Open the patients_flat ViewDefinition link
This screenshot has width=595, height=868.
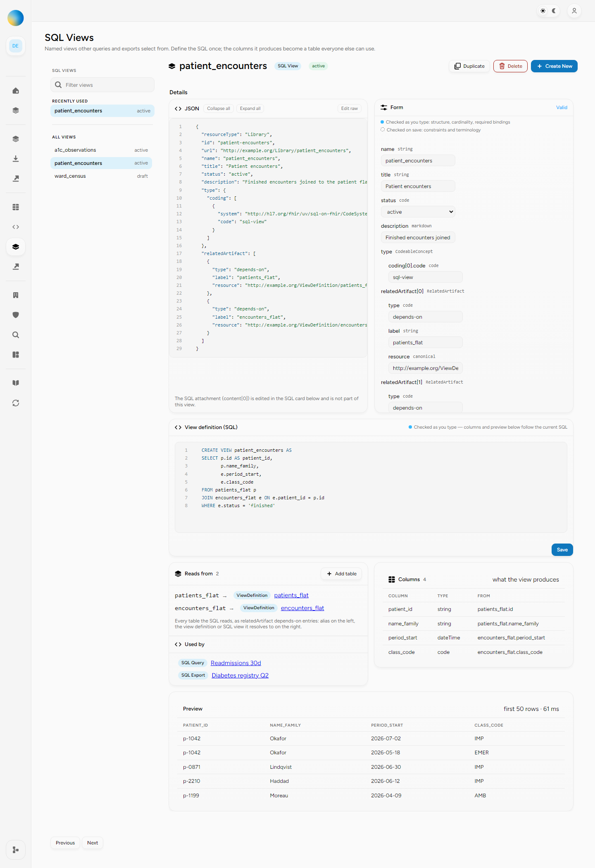point(291,595)
